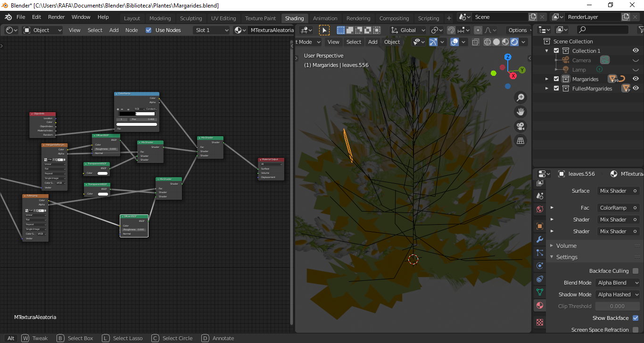Expand the Volume panel
The width and height of the screenshot is (644, 343).
(566, 245)
